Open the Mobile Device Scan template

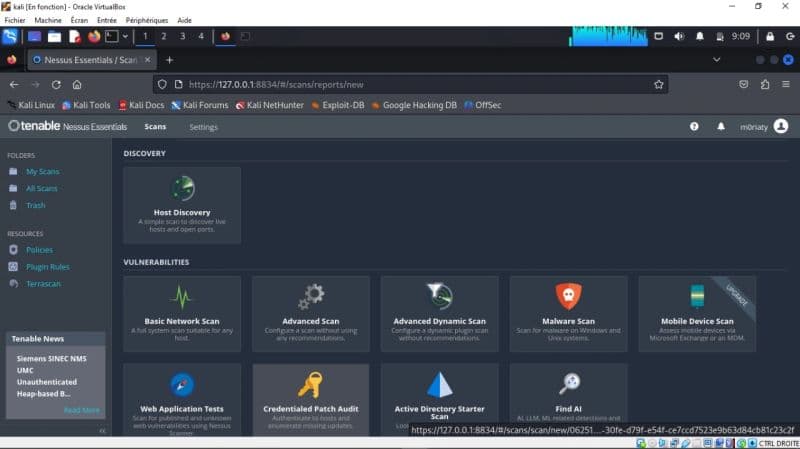coord(697,314)
